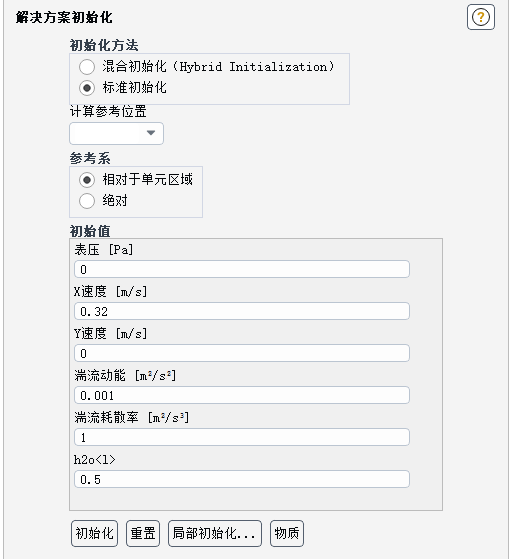This screenshot has height=559, width=514.
Task: Click the Y速度 input field
Action: [242, 353]
